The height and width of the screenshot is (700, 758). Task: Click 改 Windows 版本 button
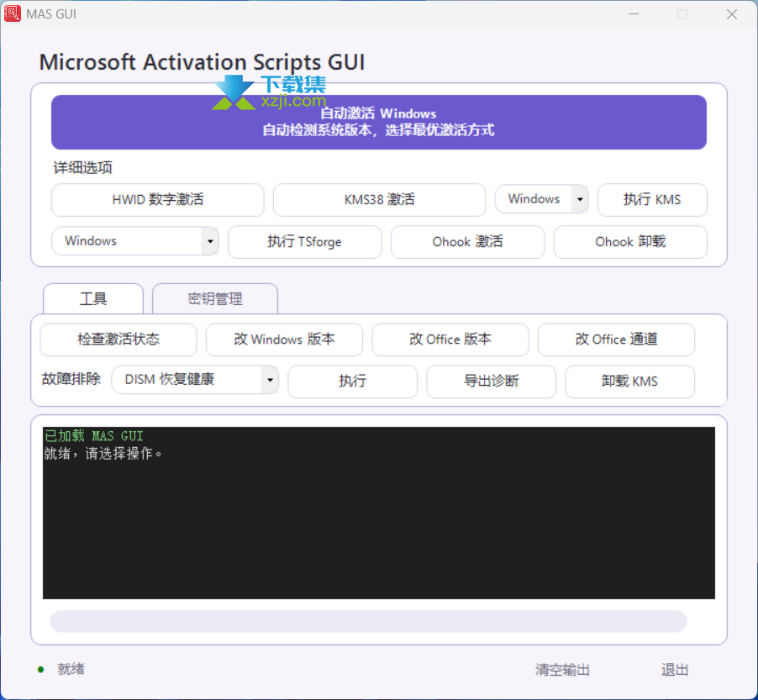pyautogui.click(x=284, y=339)
